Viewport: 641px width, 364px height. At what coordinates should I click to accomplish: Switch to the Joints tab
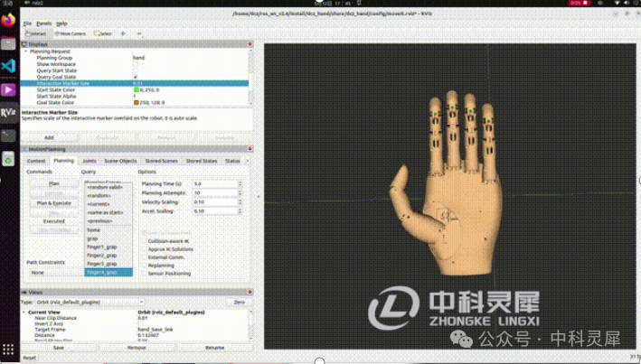click(x=90, y=160)
